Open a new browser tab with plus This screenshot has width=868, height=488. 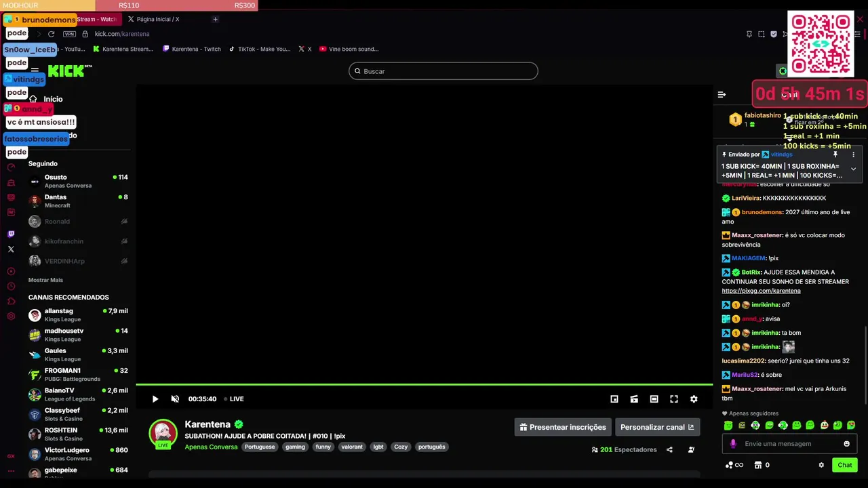click(x=215, y=19)
